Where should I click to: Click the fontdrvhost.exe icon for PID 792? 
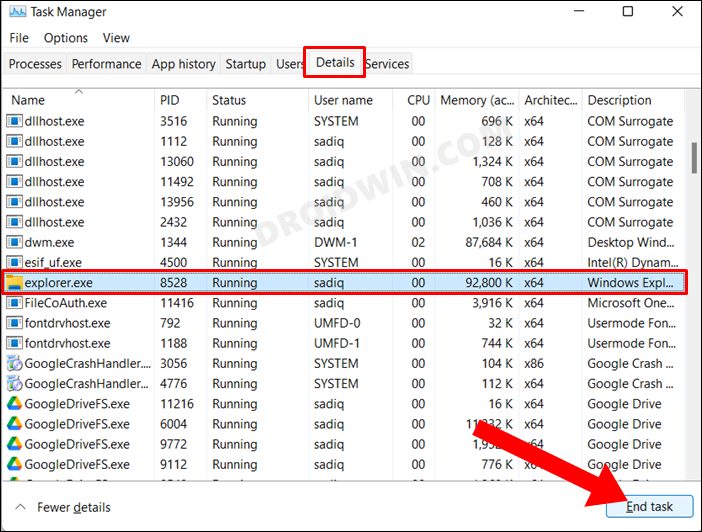[14, 323]
